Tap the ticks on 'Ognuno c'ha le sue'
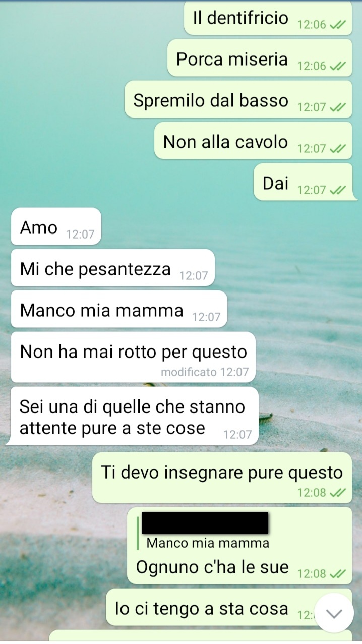Screen dimensions: 362x644 coord(337,574)
